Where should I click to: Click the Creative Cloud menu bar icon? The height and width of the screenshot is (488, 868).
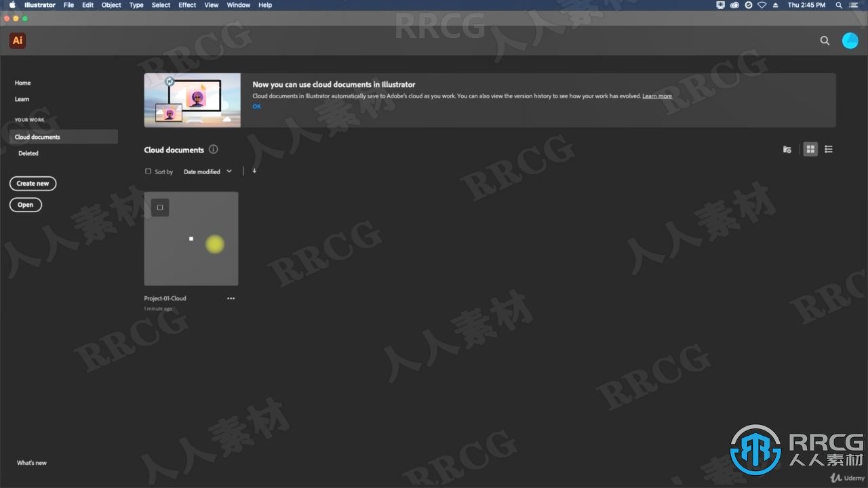click(735, 5)
